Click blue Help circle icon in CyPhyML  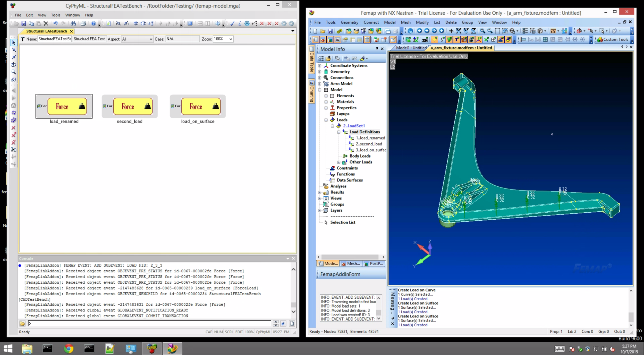(x=94, y=23)
